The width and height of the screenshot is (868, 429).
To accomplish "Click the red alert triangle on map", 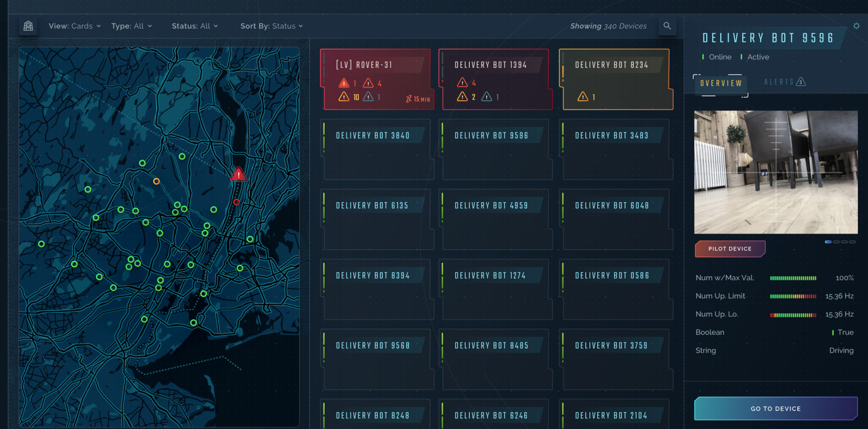I will 239,174.
